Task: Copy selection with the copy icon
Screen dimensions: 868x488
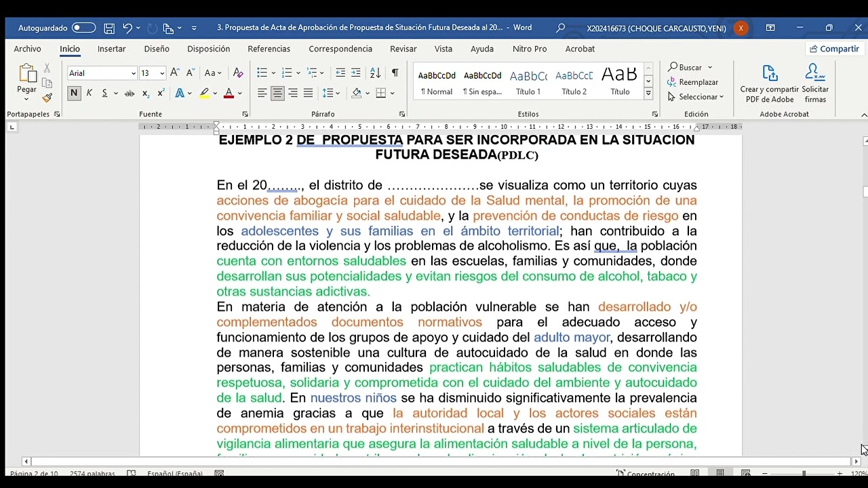Action: 47,83
